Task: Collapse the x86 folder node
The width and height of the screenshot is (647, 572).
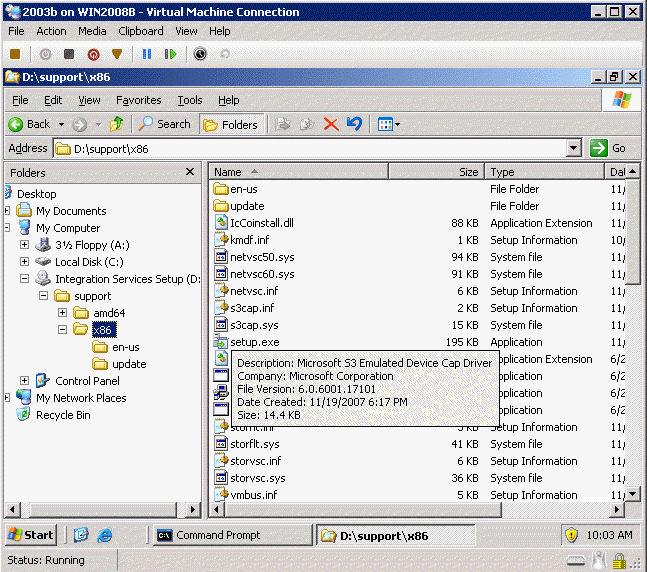Action: (62, 329)
